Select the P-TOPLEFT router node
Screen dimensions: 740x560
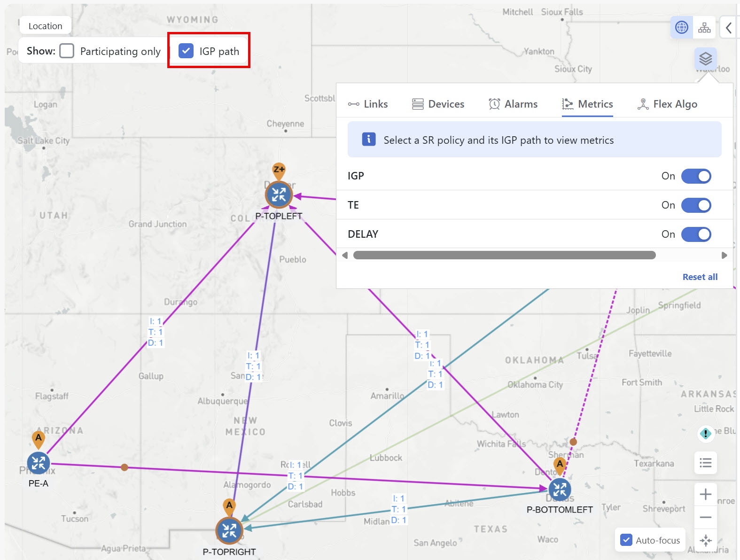279,194
